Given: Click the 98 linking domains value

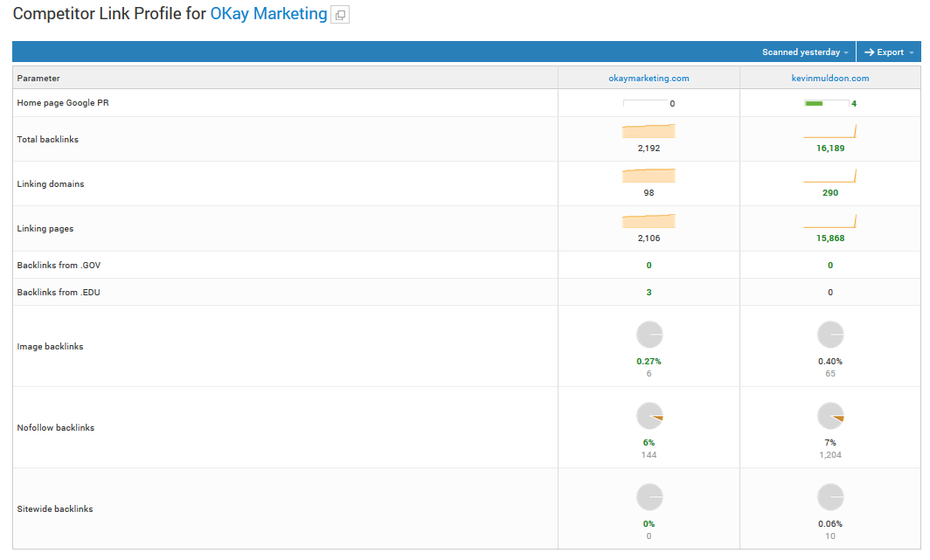Looking at the screenshot, I should tap(649, 192).
